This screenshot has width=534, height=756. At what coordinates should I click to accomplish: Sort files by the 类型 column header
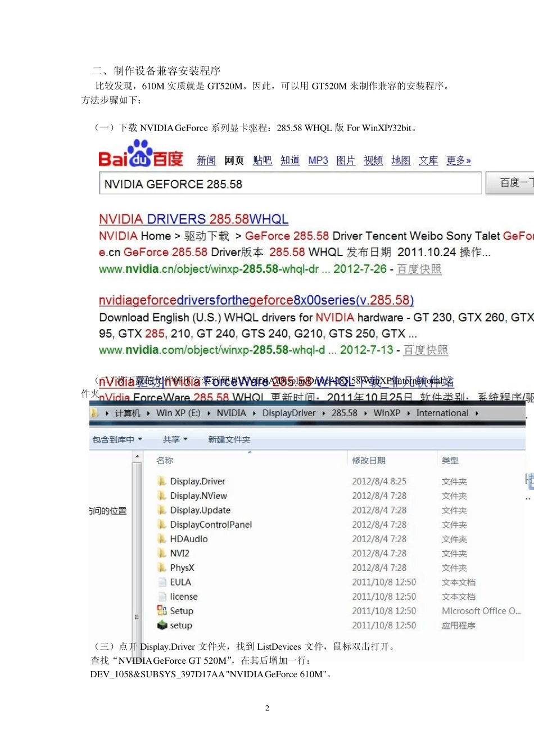[450, 460]
